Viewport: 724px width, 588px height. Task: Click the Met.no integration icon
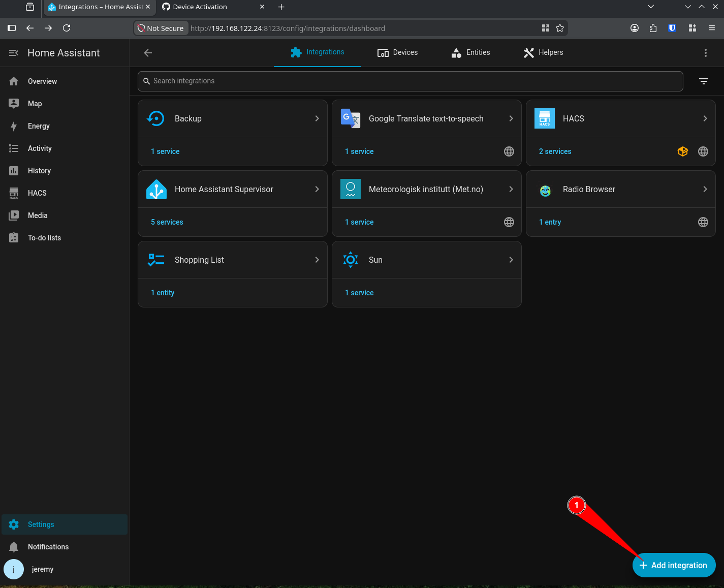click(351, 189)
